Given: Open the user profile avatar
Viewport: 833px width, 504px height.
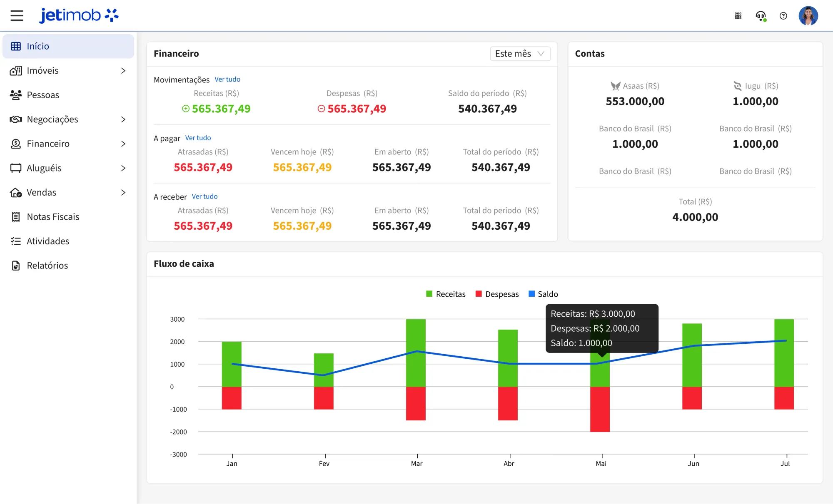Looking at the screenshot, I should (x=808, y=16).
